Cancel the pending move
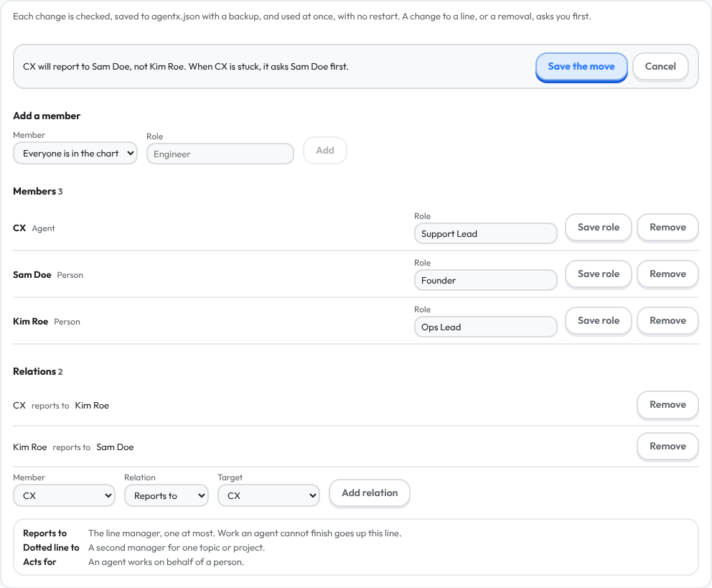 [x=660, y=67]
